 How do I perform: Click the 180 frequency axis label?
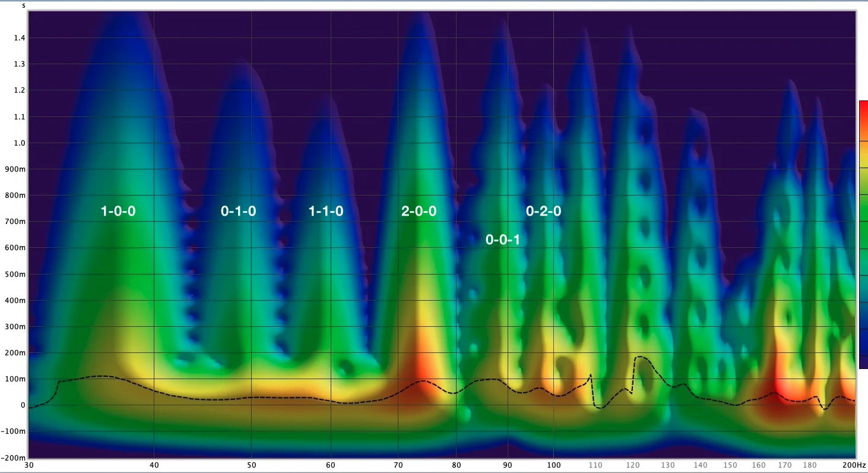coord(810,465)
